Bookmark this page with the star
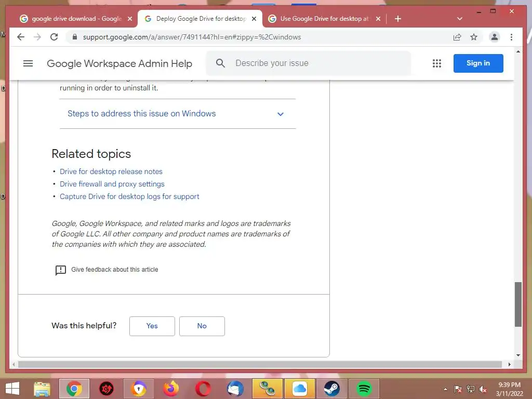 474,37
